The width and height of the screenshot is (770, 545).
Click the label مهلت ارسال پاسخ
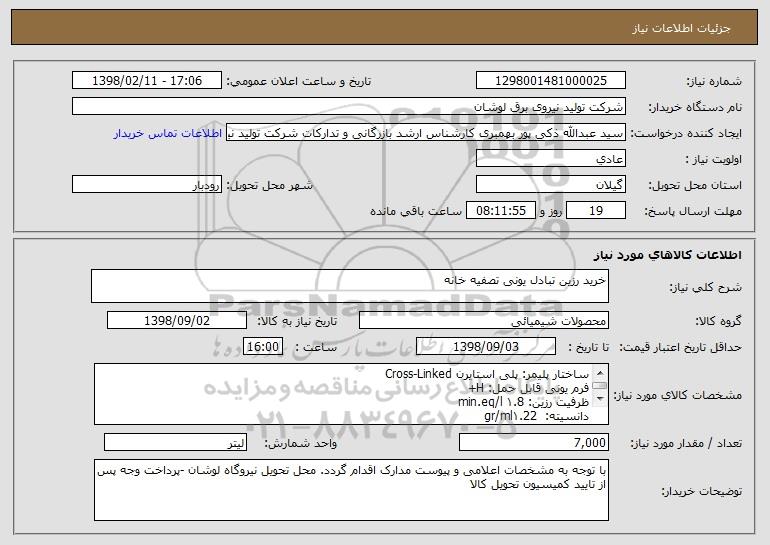click(693, 212)
